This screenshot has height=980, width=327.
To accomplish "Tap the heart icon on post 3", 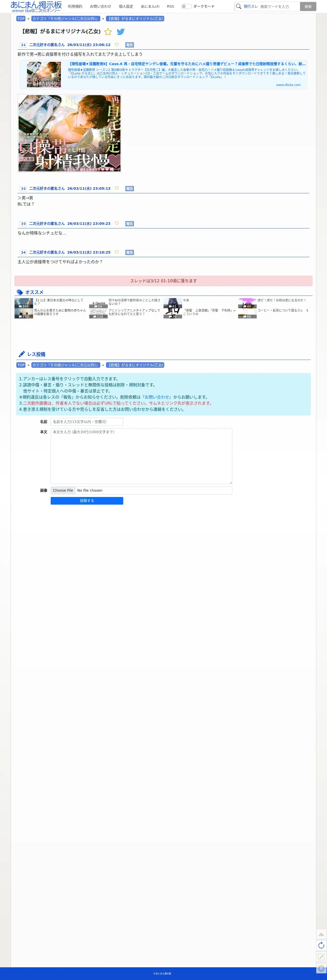I will click(117, 223).
